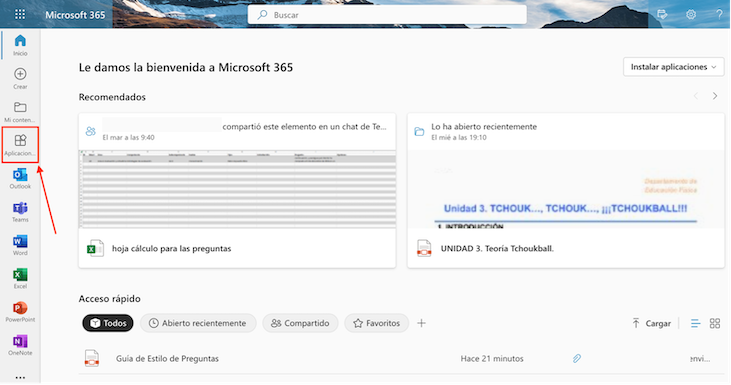Launch OneNote from the sidebar
Viewport: 731px width, 385px height.
pos(20,345)
